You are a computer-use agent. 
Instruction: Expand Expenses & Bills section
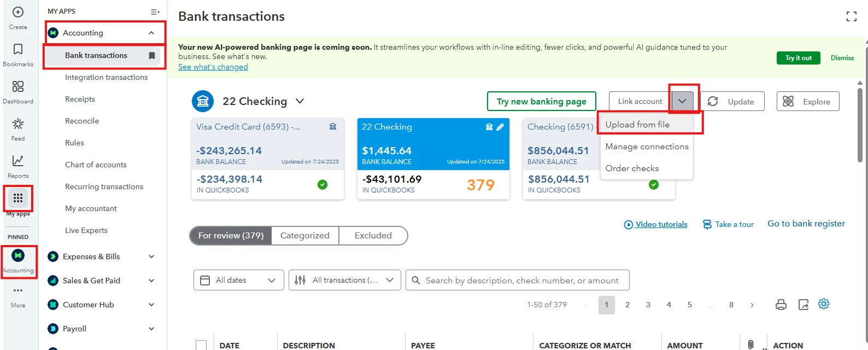coord(151,256)
